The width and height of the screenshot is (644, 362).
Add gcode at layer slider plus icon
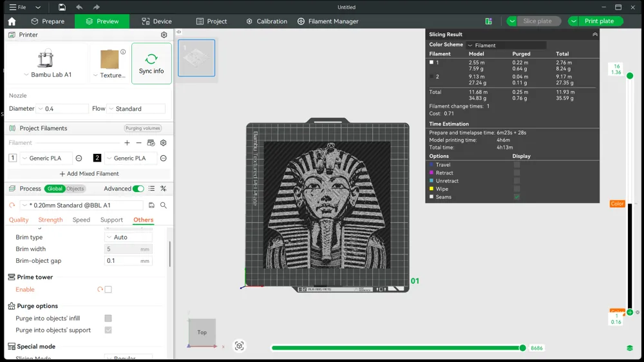630,312
